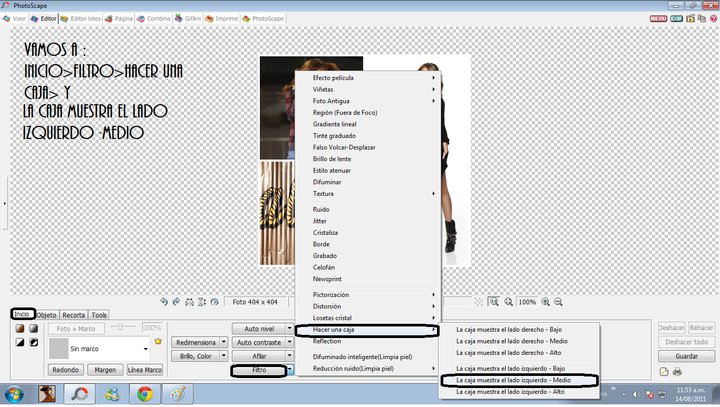Click the zoom in magnifier with plus
720x407 pixels.
546,302
